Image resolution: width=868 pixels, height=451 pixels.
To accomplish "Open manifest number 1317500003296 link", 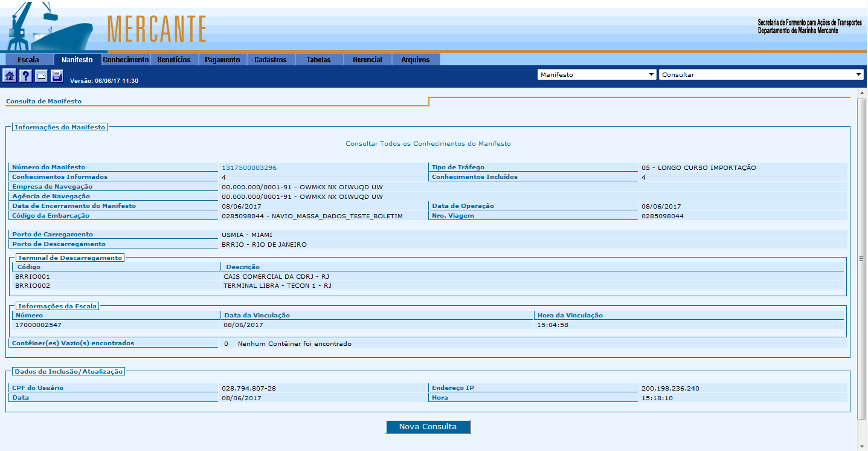I will (249, 167).
